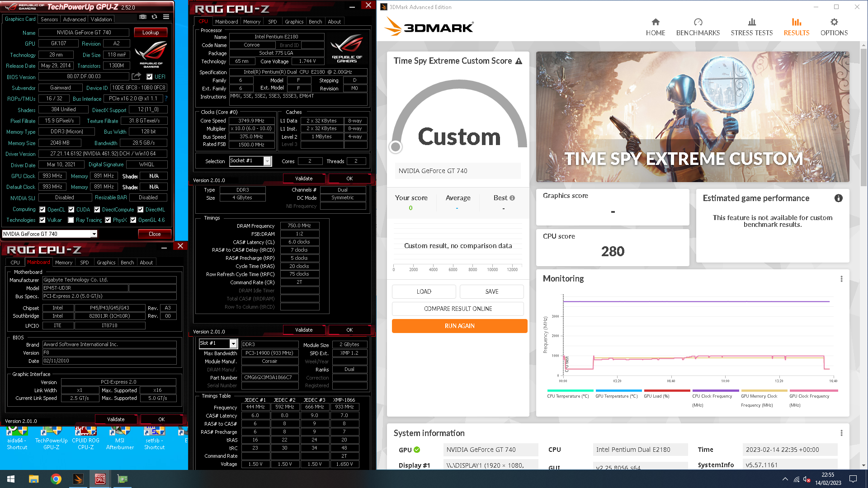Toggle the OpenCL checkbox
The image size is (868, 488).
(42, 210)
